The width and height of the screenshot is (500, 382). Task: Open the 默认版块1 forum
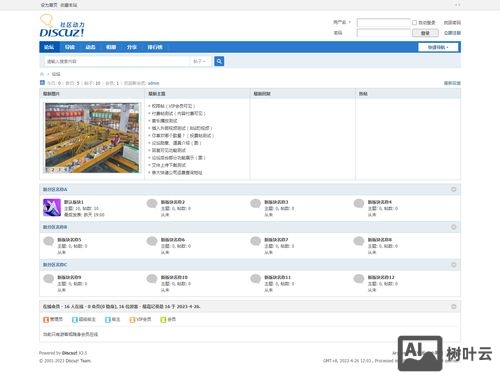74,202
